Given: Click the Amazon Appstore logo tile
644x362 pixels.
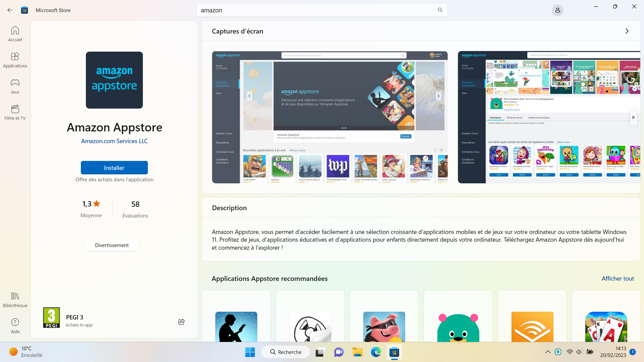Looking at the screenshot, I should click(114, 80).
